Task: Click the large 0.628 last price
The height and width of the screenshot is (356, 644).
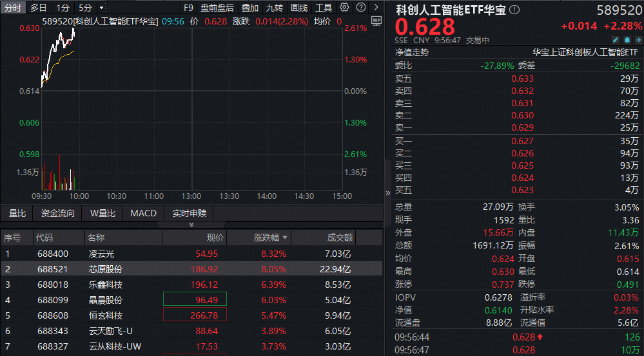Action: point(425,26)
